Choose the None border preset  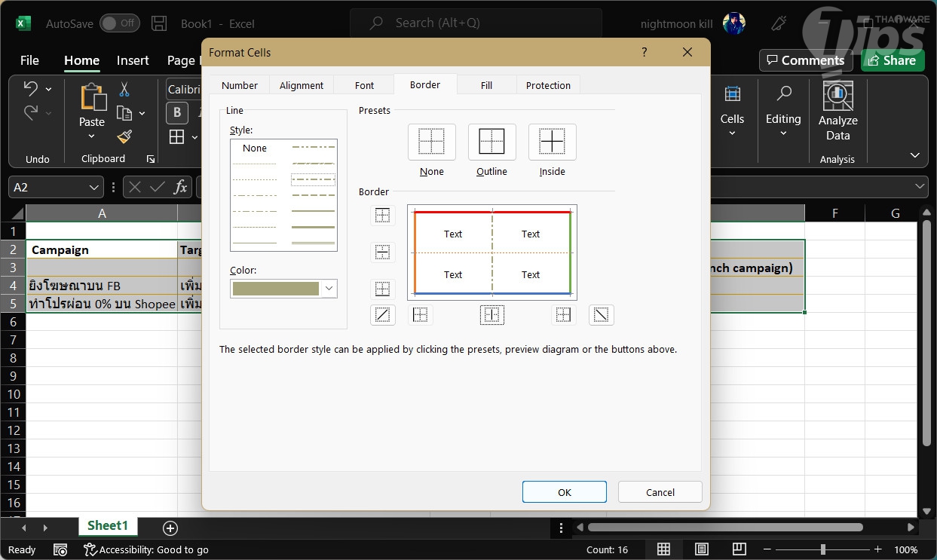click(x=431, y=142)
